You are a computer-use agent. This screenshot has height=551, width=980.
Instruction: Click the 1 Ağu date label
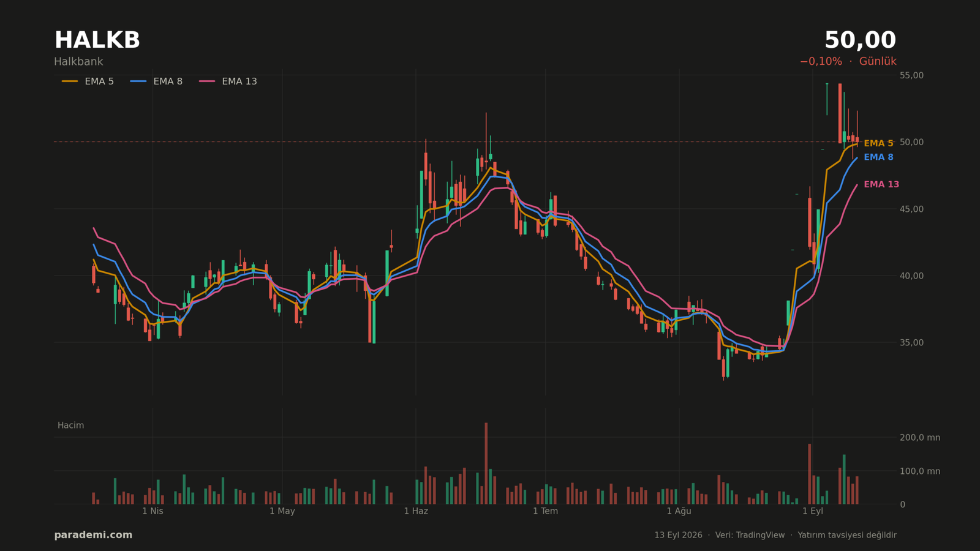pyautogui.click(x=679, y=511)
